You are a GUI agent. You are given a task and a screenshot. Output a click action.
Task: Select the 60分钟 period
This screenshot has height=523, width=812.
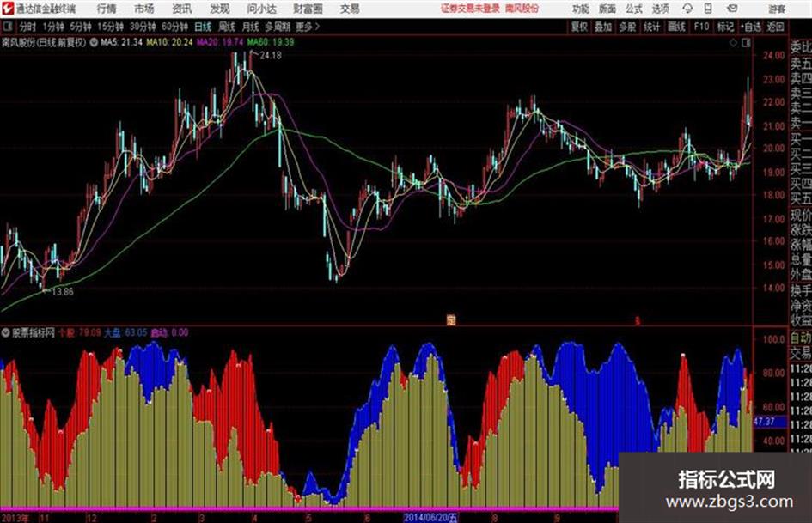click(174, 27)
